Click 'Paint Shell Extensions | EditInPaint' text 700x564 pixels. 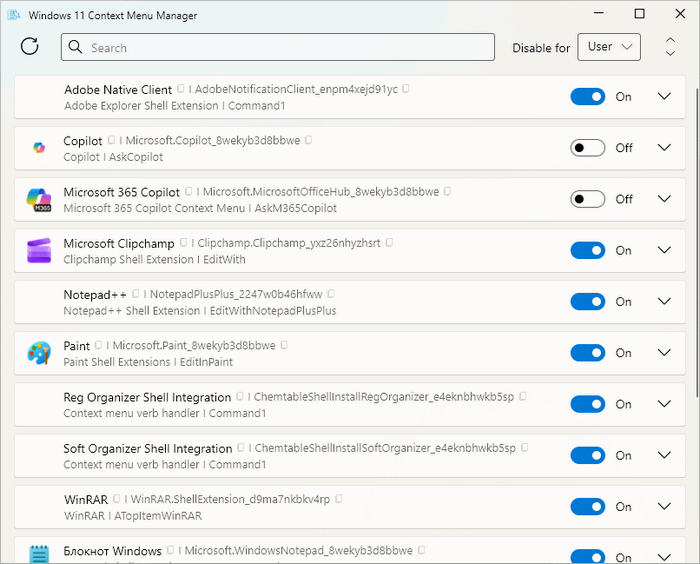[148, 362]
